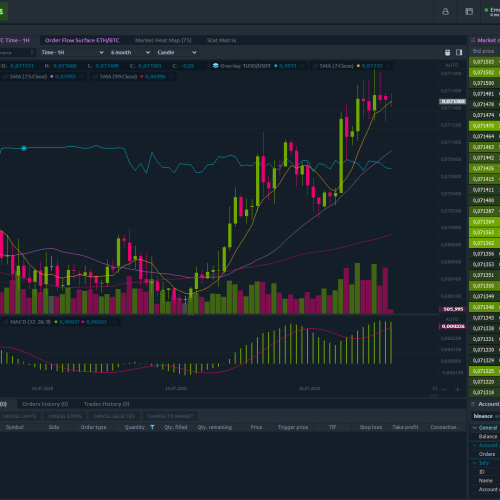
Task: Open the Account panel menu icon
Action: coord(473,404)
